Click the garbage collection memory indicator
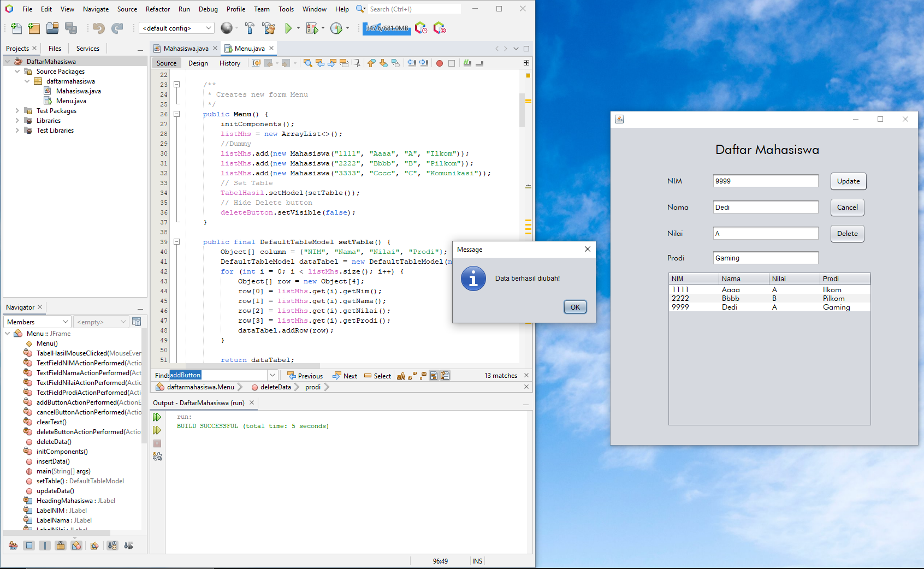The height and width of the screenshot is (569, 924). 387,28
